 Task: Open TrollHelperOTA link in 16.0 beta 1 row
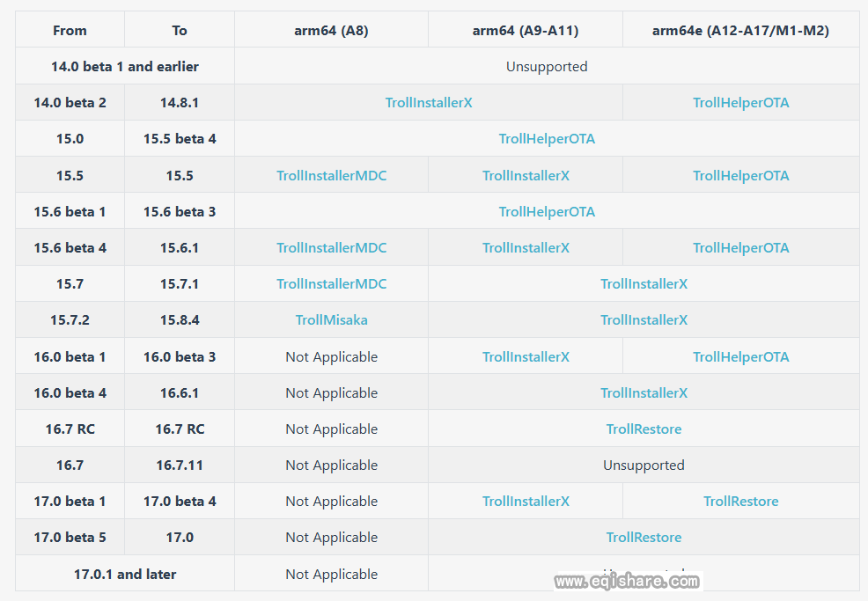coord(740,357)
